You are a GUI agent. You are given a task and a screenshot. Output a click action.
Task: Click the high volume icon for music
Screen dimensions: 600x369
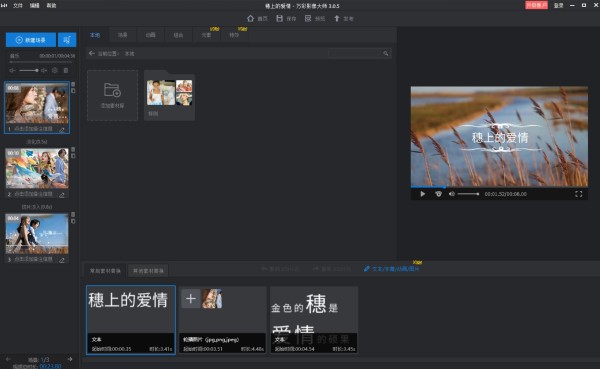[44, 70]
